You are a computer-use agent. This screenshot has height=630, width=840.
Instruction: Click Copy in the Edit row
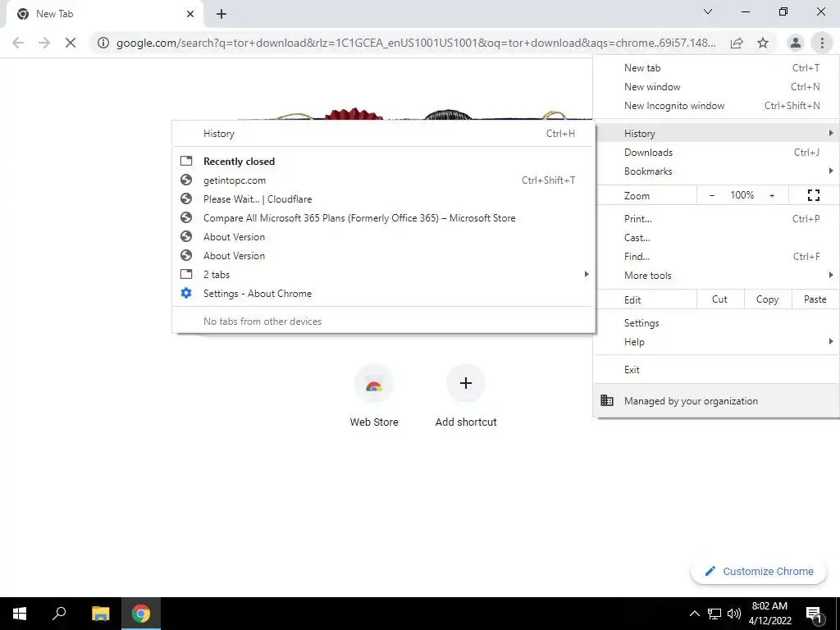tap(767, 299)
